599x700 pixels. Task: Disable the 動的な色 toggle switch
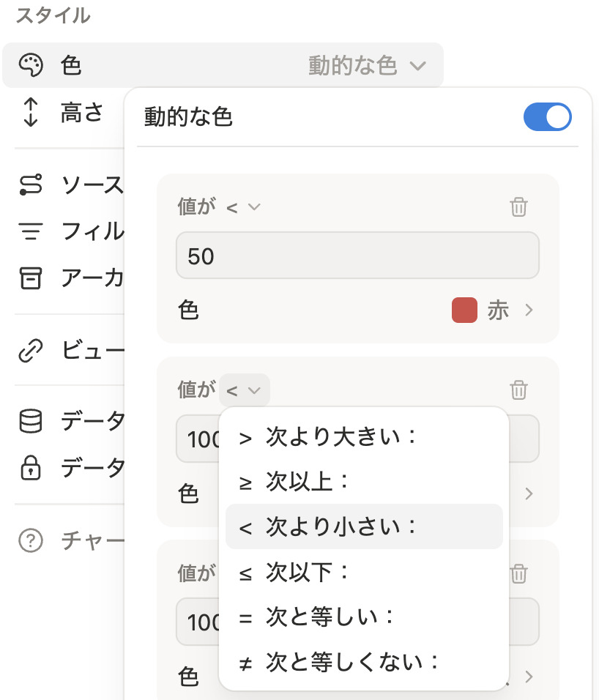[547, 116]
